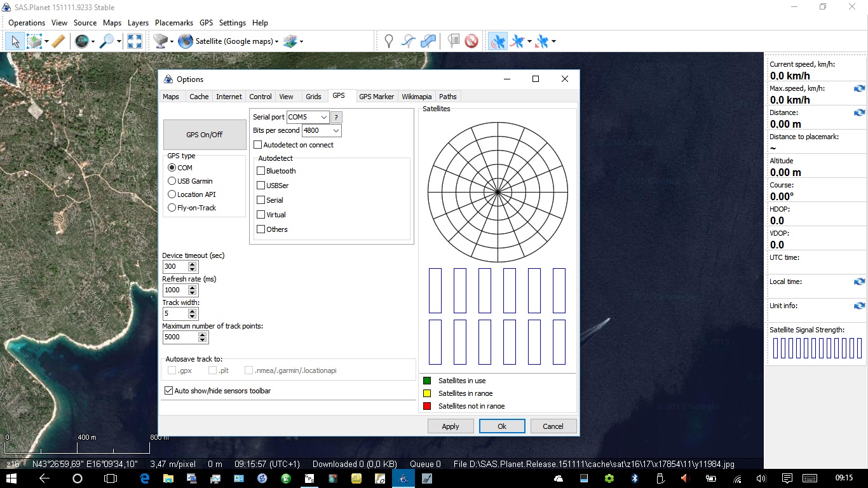Reset the Max. speed sensor value
Viewport: 868px width, 488px height.
click(859, 89)
